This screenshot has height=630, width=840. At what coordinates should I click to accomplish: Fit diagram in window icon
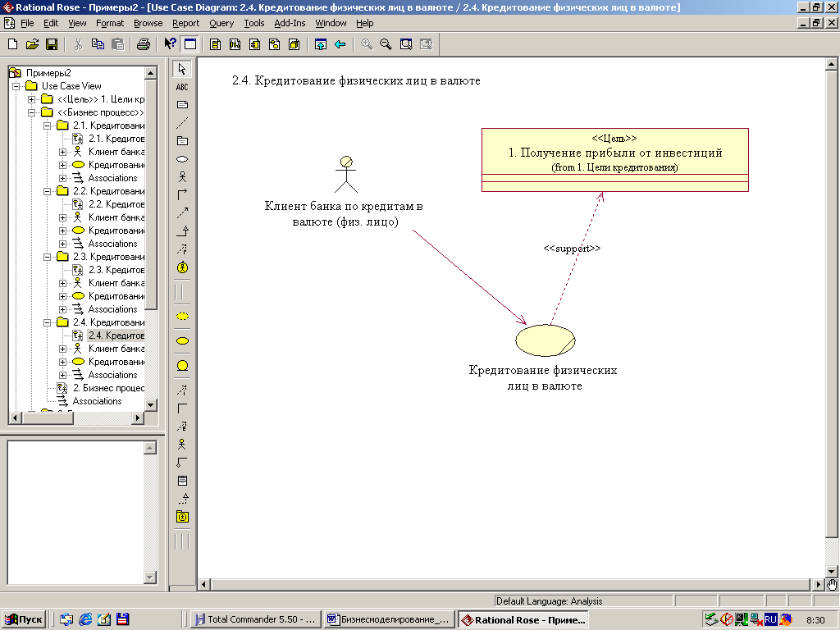406,44
